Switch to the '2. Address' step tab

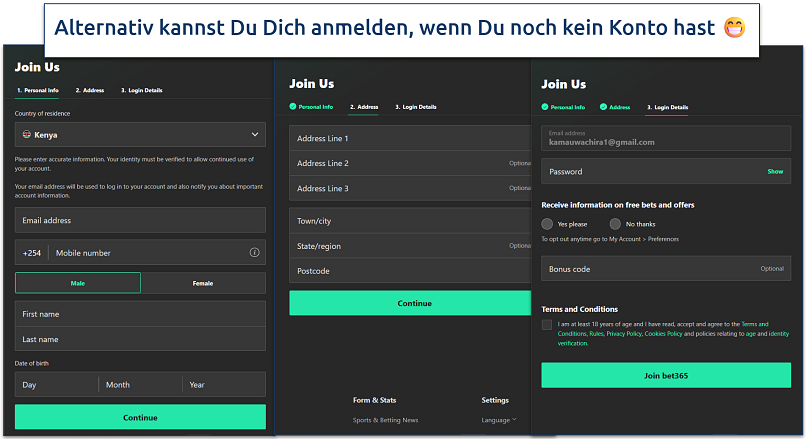click(x=88, y=90)
